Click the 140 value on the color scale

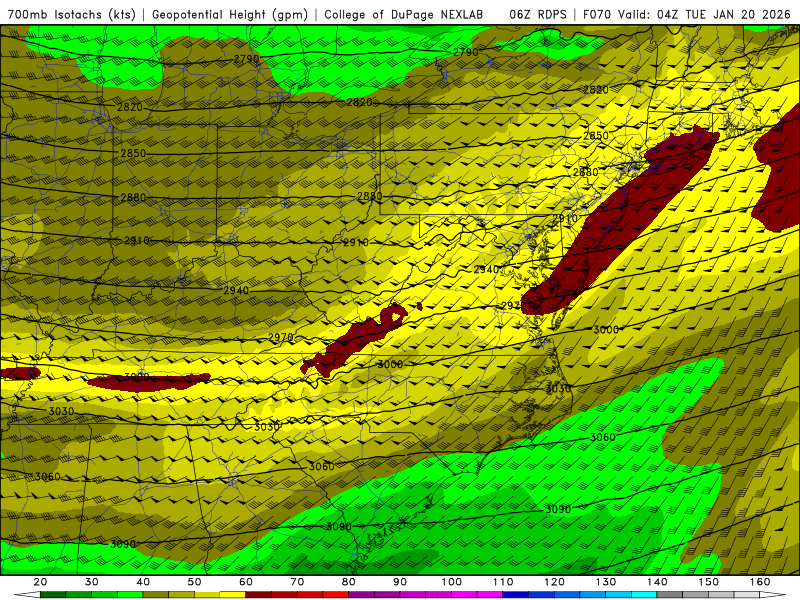coord(657,582)
